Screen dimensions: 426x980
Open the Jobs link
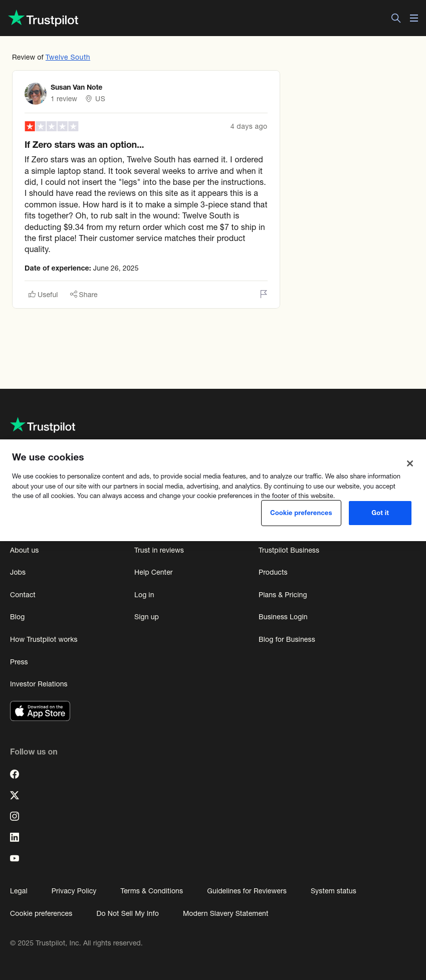click(18, 572)
